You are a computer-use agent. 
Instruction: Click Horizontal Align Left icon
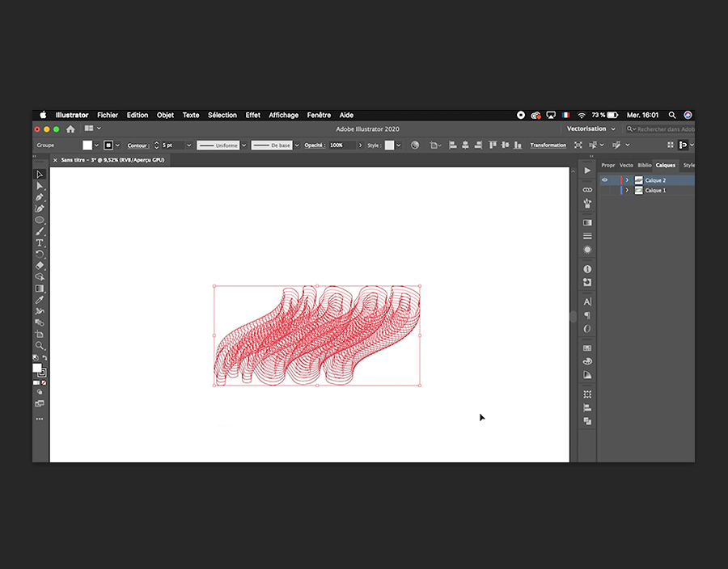pyautogui.click(x=453, y=145)
